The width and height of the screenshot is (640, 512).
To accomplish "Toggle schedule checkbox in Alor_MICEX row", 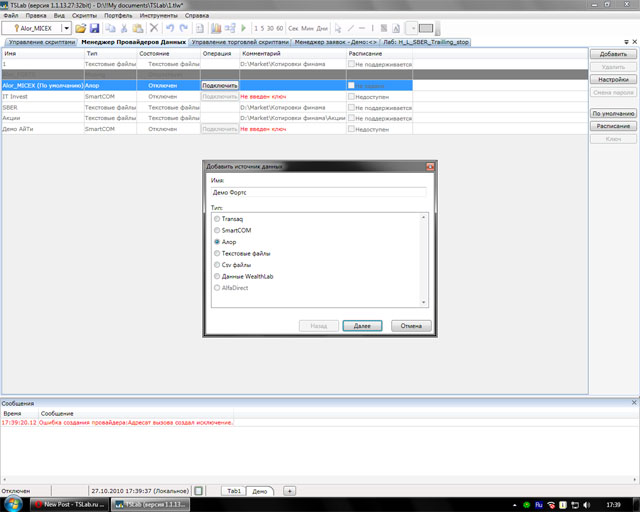I will click(x=351, y=85).
